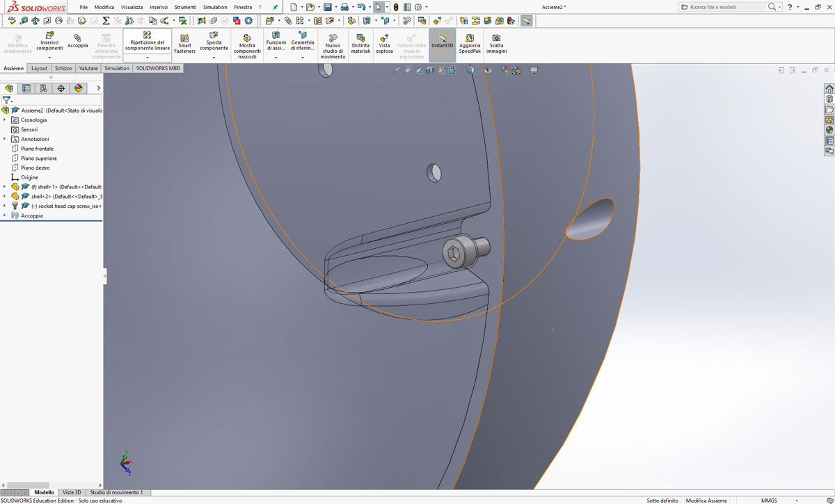
Task: Click the Save floppy disk icon
Action: 327,7
